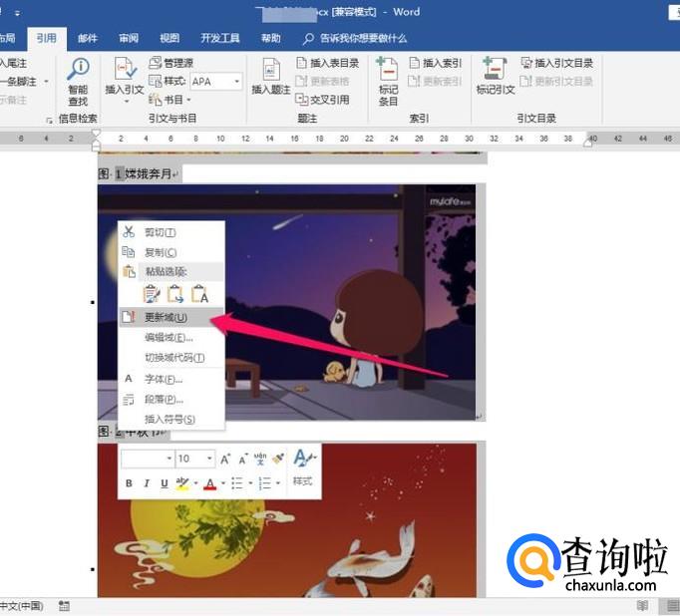Screen dimensions: 680x616
Task: Open the 邮件 ribbon tab
Action: point(88,38)
